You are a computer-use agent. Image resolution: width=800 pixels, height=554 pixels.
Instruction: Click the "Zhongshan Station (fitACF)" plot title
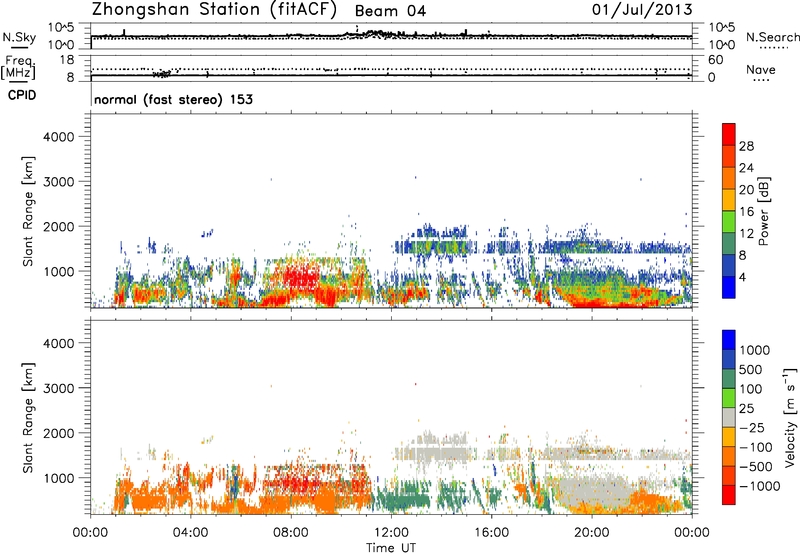(x=214, y=10)
